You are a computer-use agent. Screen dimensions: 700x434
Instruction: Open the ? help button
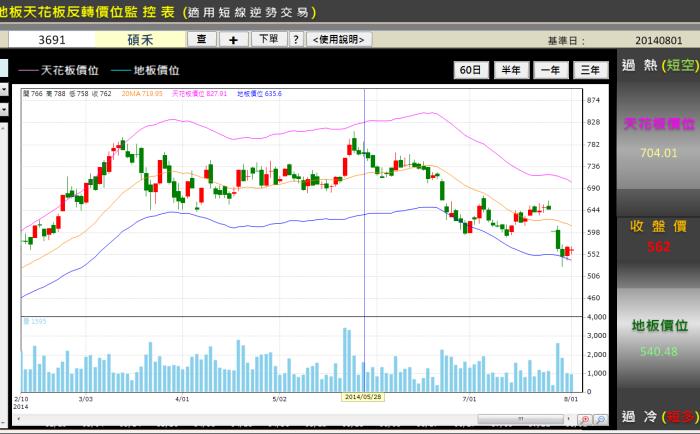click(x=296, y=39)
